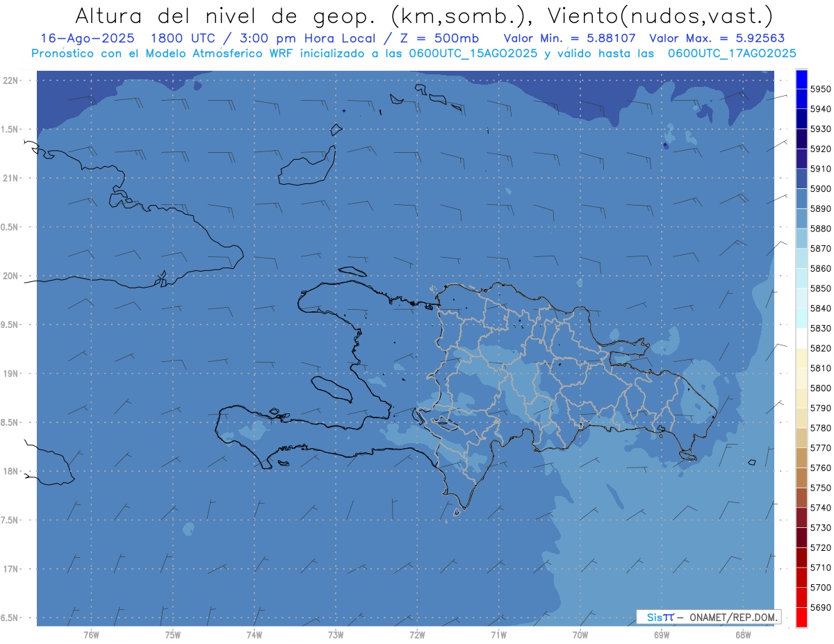Click the bright red legend band below 5690
The height and width of the screenshot is (644, 834).
(801, 617)
